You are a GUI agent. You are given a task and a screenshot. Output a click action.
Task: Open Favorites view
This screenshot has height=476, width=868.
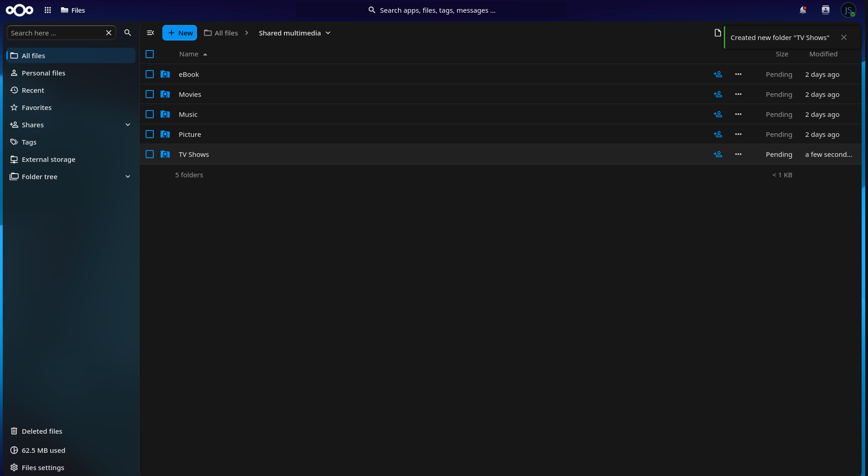click(71, 107)
